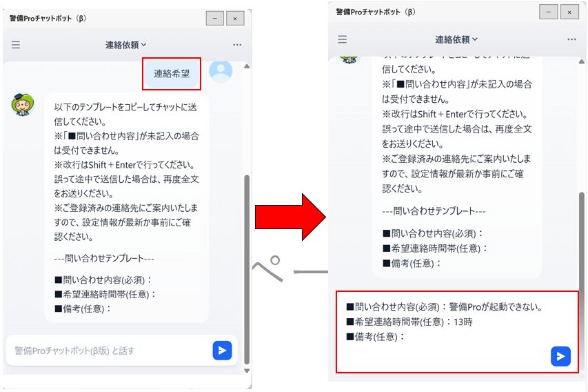Click scroll-up arrow in left chat window

pos(247,66)
